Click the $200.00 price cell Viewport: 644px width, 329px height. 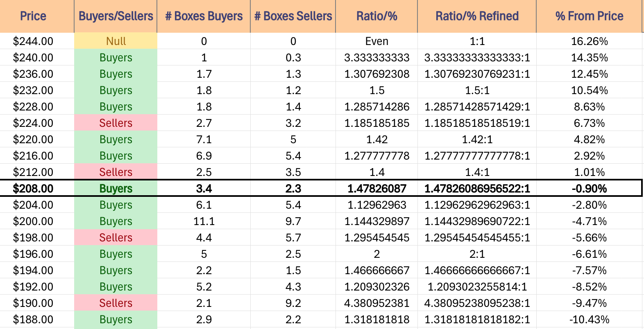click(x=37, y=221)
